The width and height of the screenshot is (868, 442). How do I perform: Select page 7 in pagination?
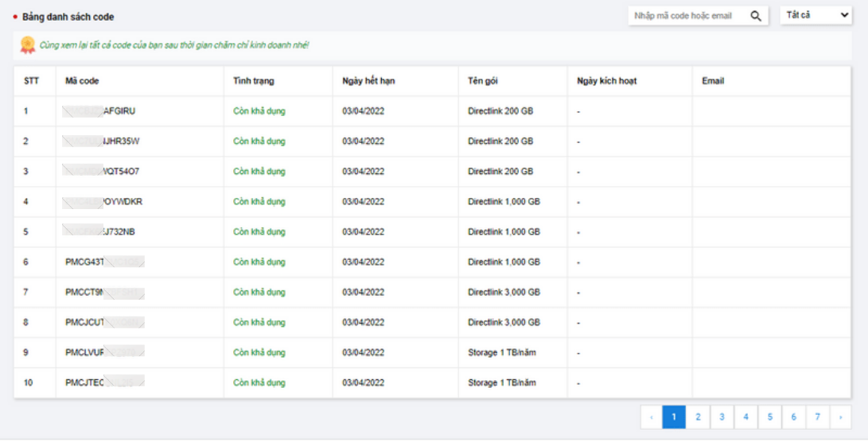[x=817, y=417]
